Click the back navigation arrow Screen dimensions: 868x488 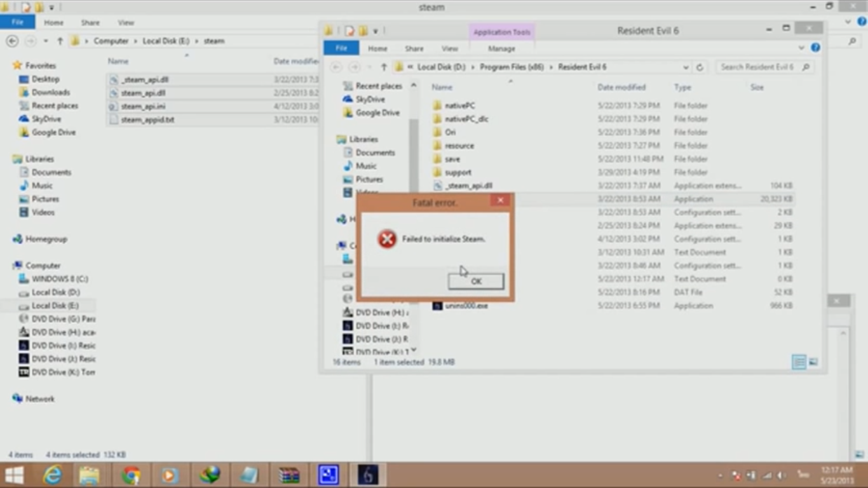336,67
